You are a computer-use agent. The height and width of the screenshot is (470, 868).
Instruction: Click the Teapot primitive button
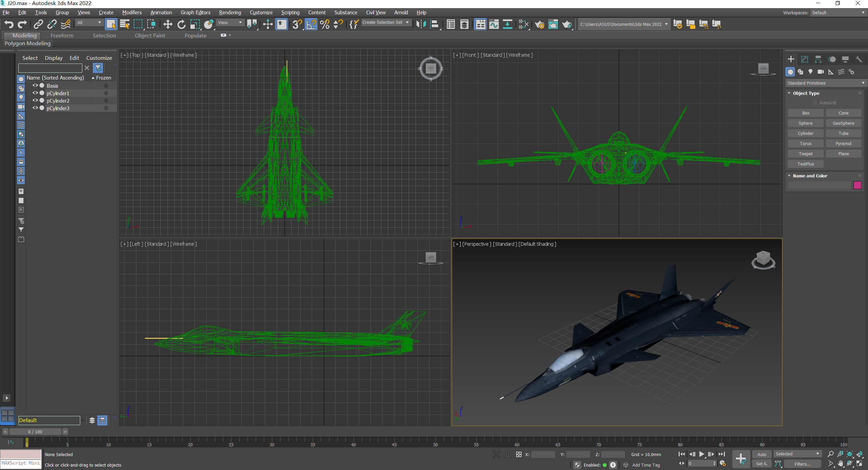tap(805, 154)
